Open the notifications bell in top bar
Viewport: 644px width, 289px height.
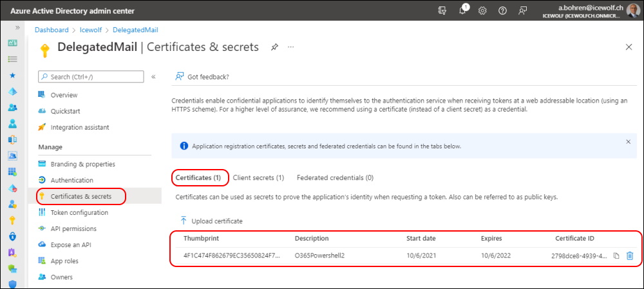click(463, 11)
